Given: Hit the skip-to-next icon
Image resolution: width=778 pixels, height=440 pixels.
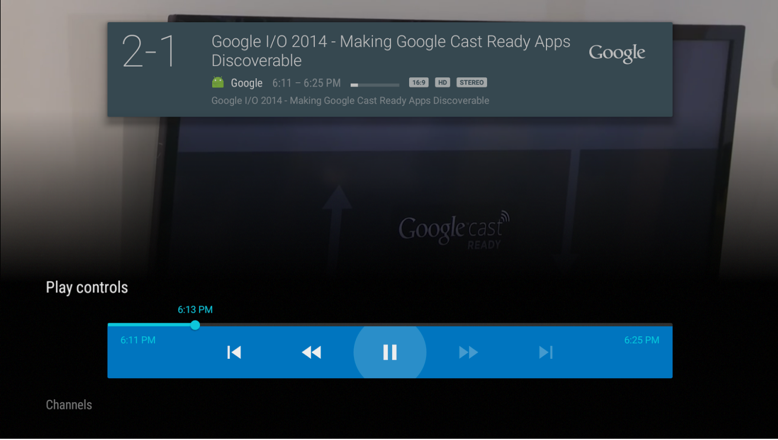Looking at the screenshot, I should 546,352.
